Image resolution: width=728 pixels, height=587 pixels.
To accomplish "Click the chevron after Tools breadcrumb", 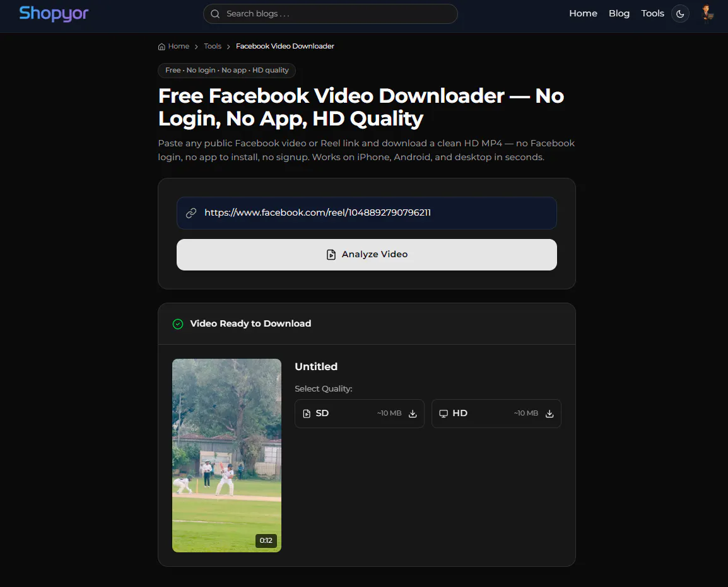I will pyautogui.click(x=228, y=47).
